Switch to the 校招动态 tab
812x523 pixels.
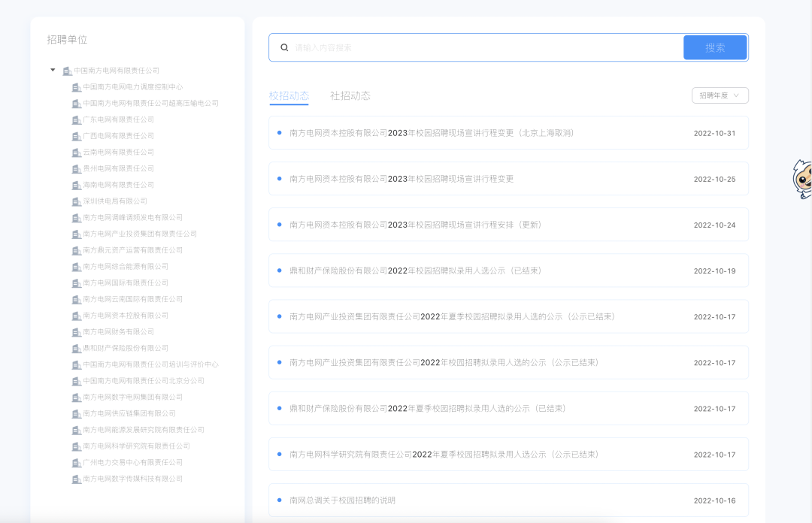(x=289, y=95)
